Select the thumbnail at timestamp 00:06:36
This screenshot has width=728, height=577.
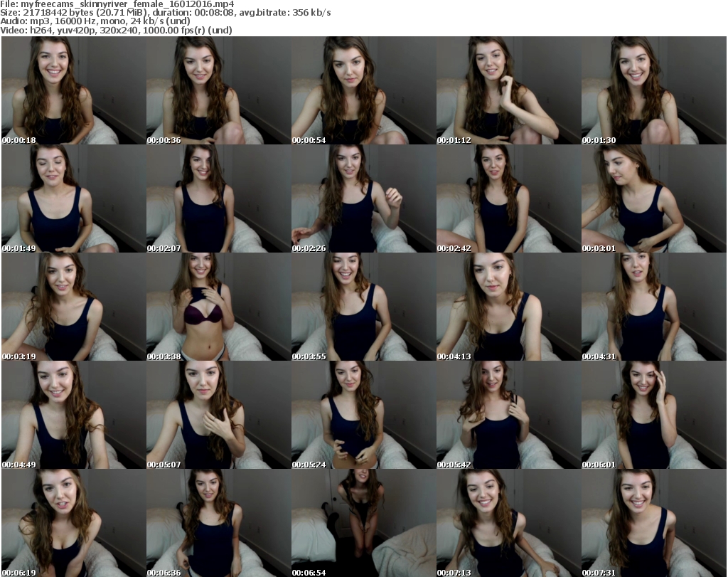pyautogui.click(x=219, y=523)
